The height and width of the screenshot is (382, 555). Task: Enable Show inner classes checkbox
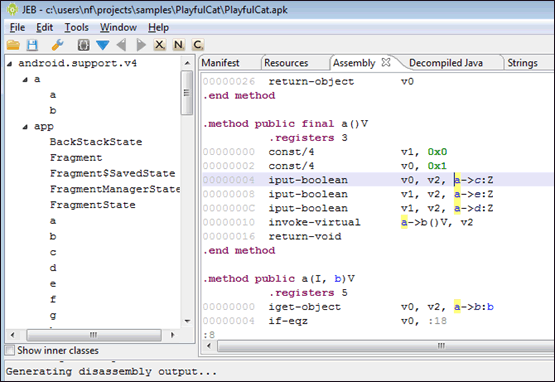pos(10,350)
